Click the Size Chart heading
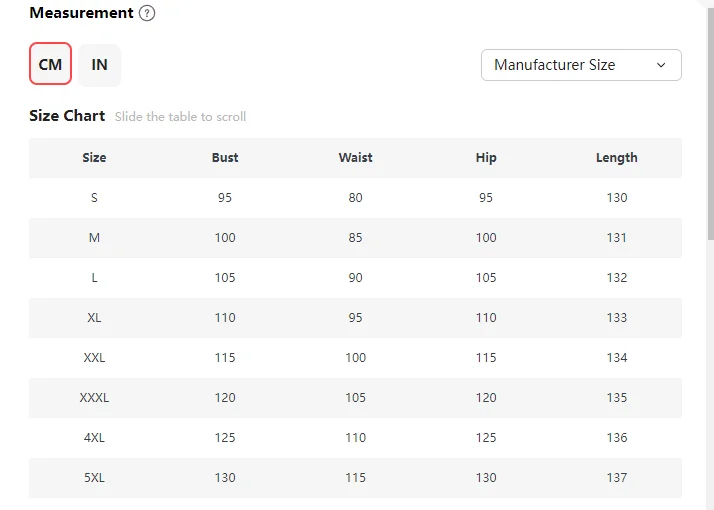714x510 pixels. click(x=67, y=116)
